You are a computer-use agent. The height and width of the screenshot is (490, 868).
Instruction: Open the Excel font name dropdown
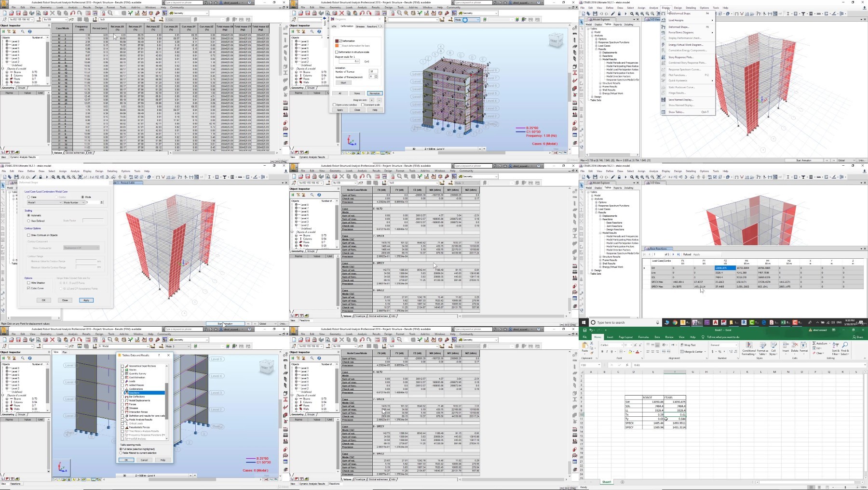coord(621,345)
